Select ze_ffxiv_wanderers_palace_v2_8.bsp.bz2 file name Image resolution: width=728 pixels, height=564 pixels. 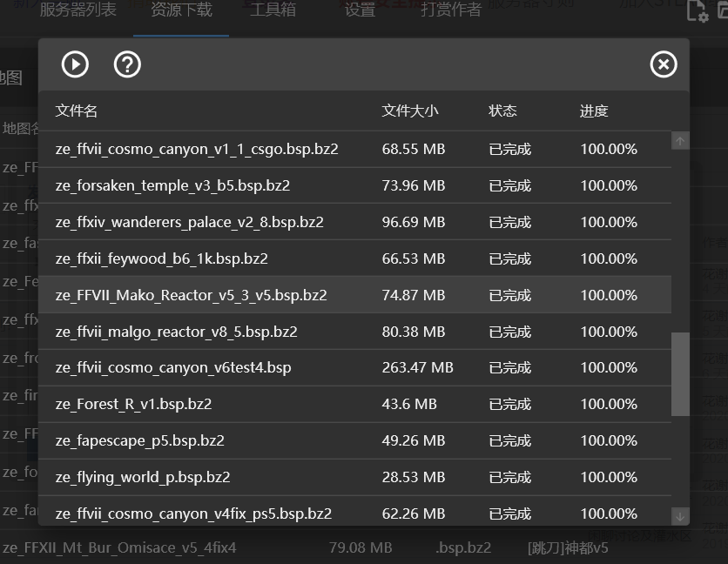point(190,222)
